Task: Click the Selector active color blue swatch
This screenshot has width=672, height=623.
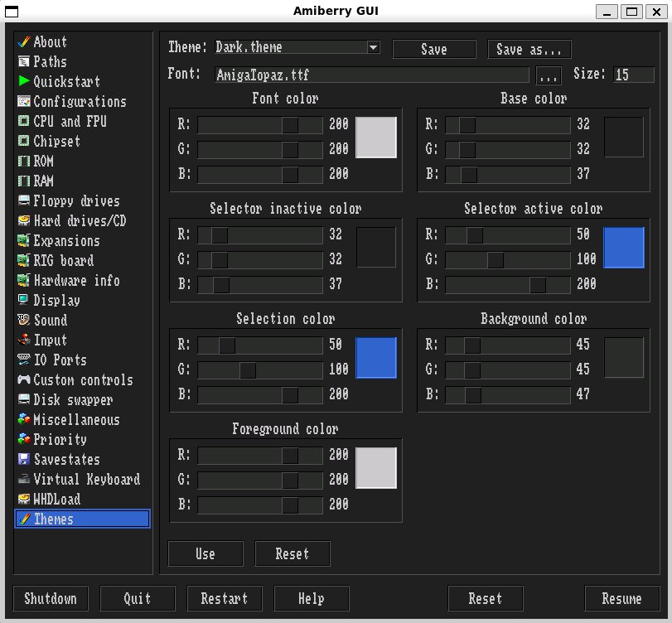Action: click(x=624, y=248)
